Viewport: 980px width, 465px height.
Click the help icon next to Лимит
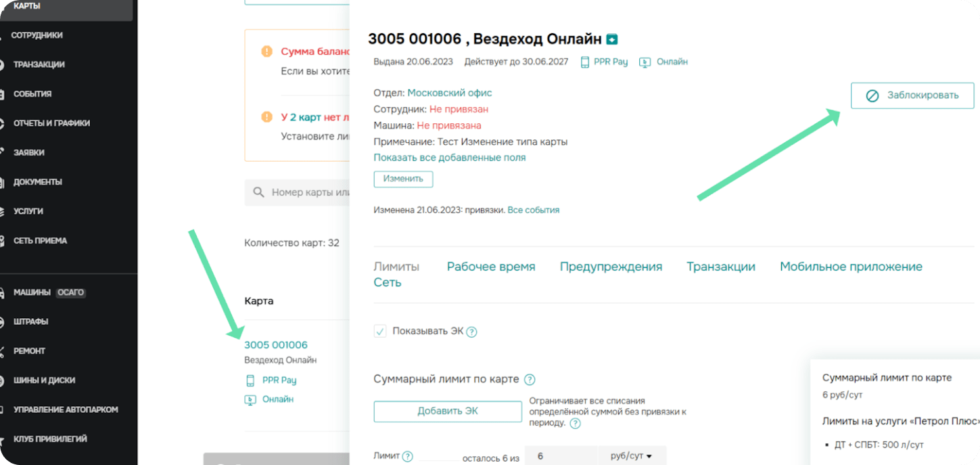click(407, 457)
